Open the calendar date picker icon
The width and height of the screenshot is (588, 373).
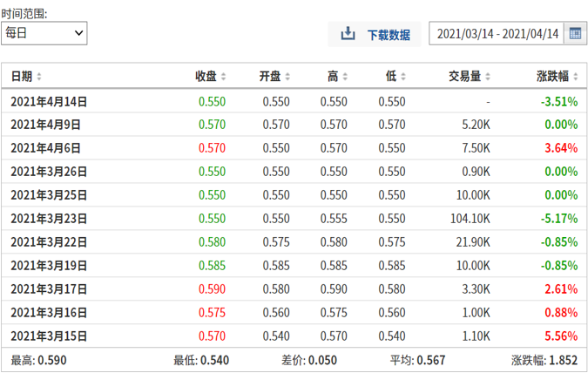[575, 34]
